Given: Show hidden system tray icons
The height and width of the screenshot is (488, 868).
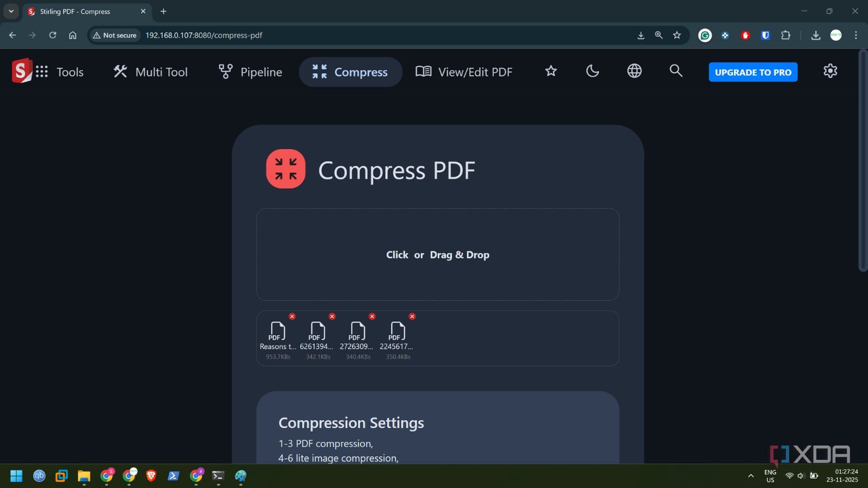Looking at the screenshot, I should (x=751, y=476).
